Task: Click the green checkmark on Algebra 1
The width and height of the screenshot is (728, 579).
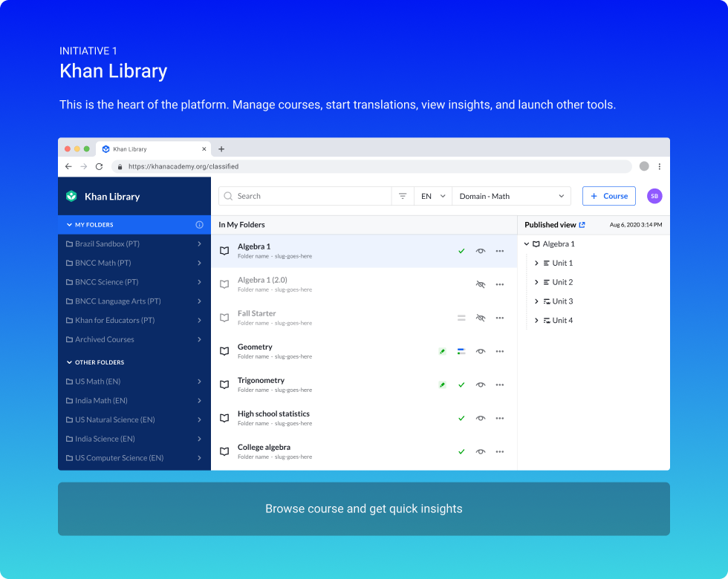Action: [x=461, y=251]
